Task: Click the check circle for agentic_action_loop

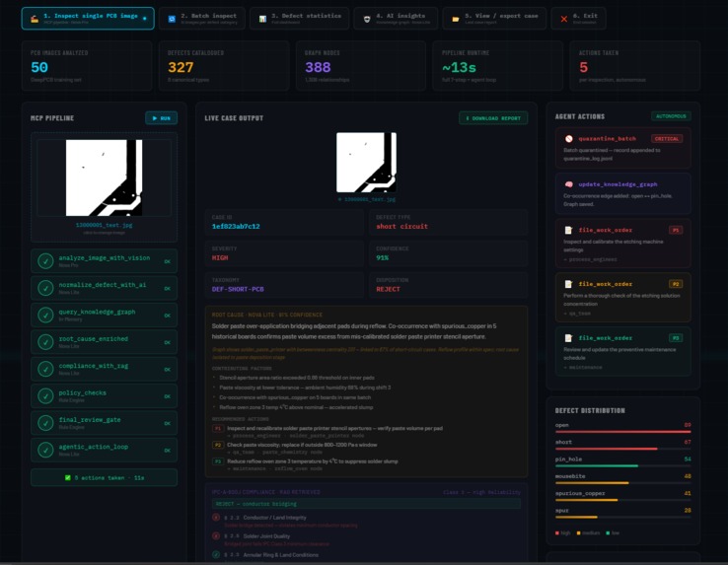Action: click(x=45, y=450)
